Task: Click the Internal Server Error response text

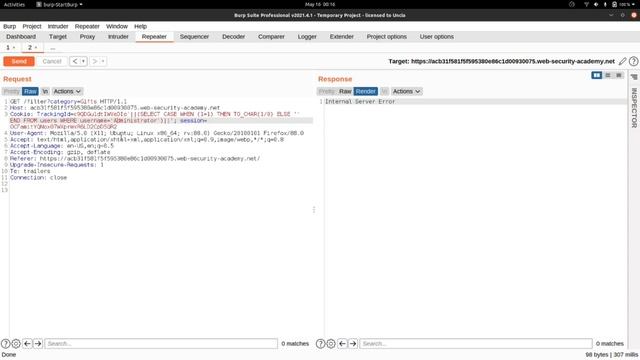Action: point(360,101)
